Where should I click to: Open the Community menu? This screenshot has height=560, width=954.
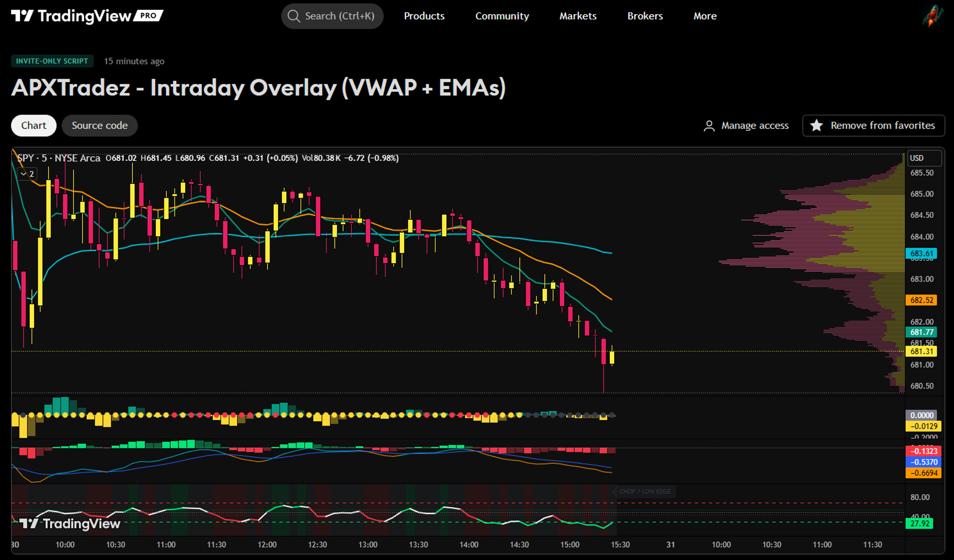tap(502, 16)
